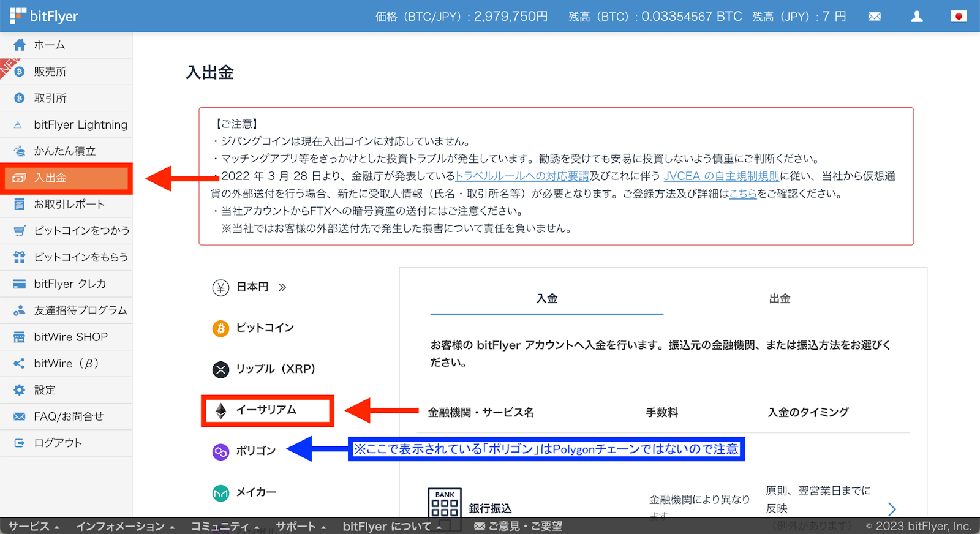Click the 手数料 column header
This screenshot has height=534, width=980.
662,413
